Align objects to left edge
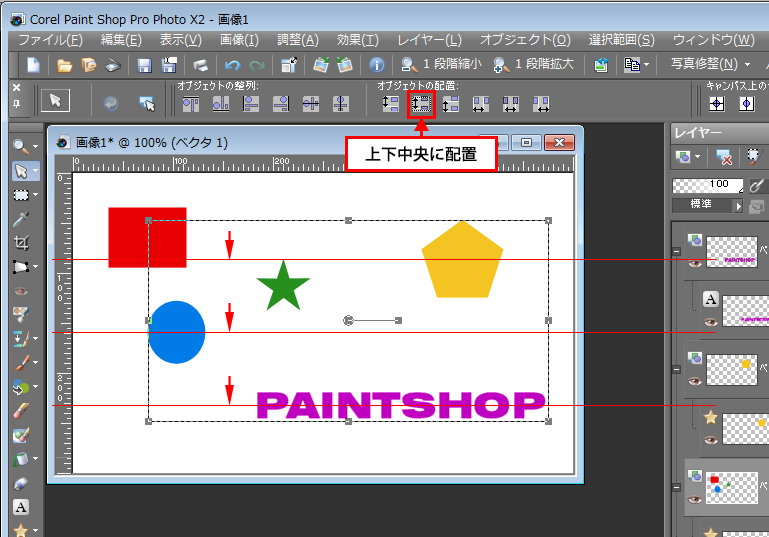 [x=251, y=103]
